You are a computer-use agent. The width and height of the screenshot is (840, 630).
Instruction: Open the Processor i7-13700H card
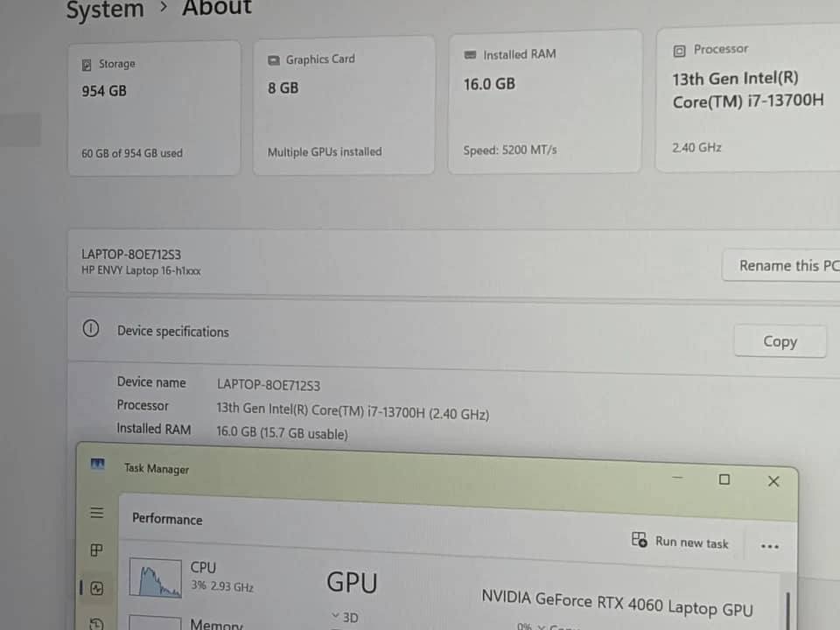tap(748, 99)
